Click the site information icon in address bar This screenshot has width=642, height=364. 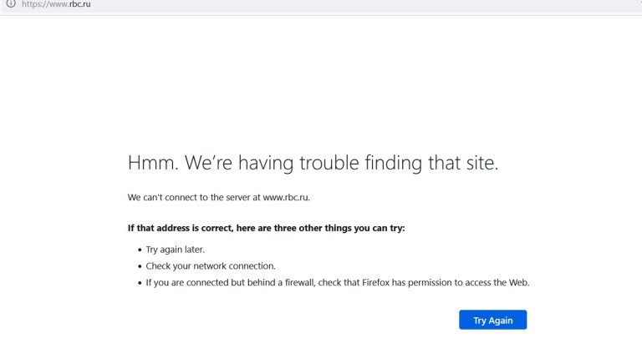pos(11,4)
